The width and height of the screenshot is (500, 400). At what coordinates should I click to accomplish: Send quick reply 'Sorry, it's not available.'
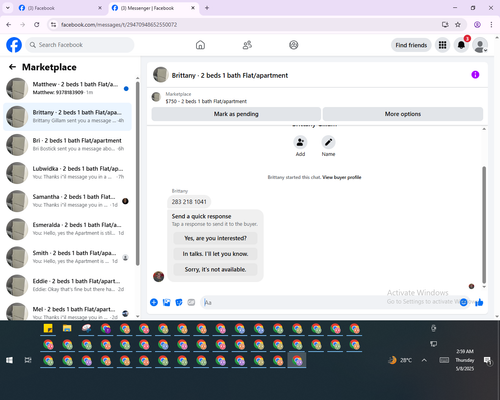(x=215, y=269)
